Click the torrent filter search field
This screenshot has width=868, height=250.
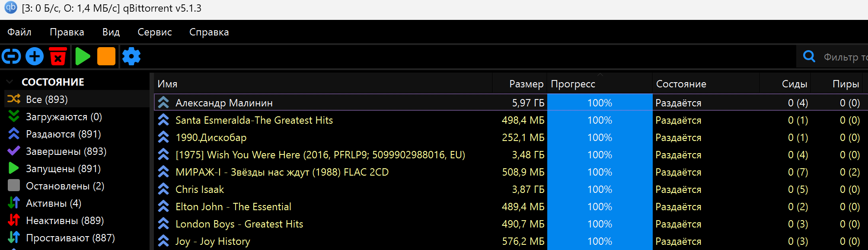(x=844, y=57)
